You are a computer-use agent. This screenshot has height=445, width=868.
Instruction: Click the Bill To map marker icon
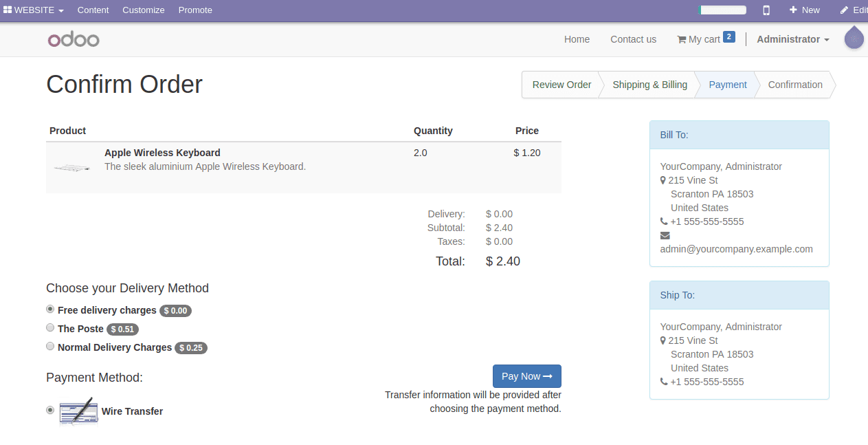point(663,180)
